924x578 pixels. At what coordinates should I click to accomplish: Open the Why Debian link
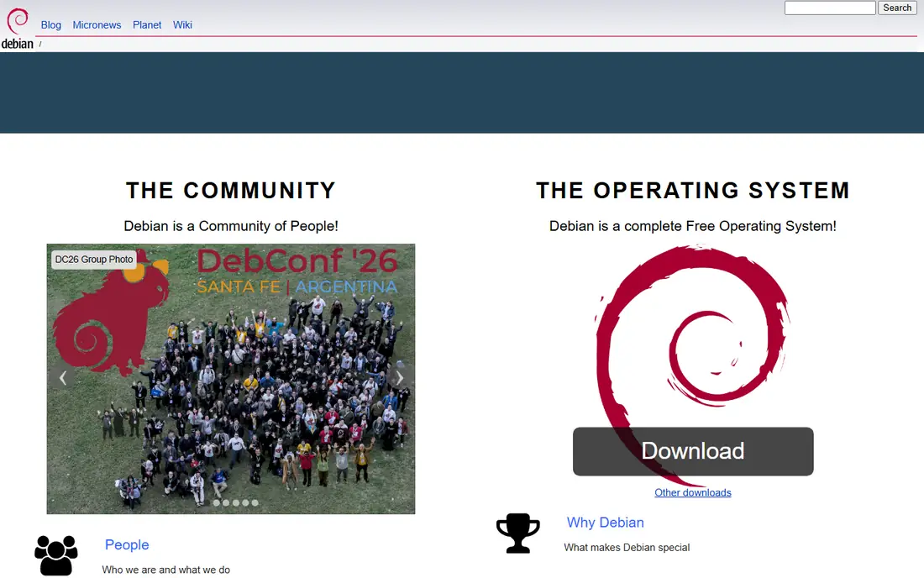point(605,523)
